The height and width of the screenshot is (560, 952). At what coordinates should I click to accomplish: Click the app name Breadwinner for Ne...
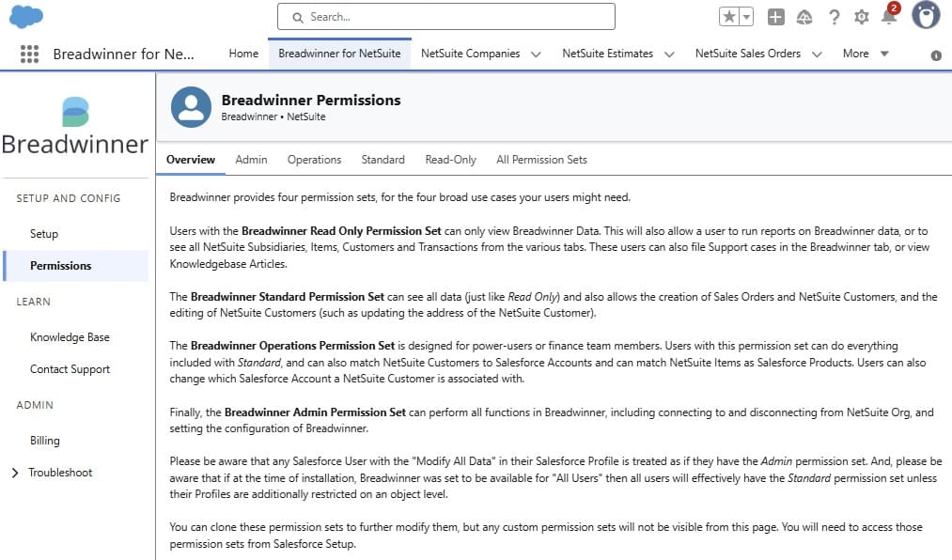pos(123,54)
